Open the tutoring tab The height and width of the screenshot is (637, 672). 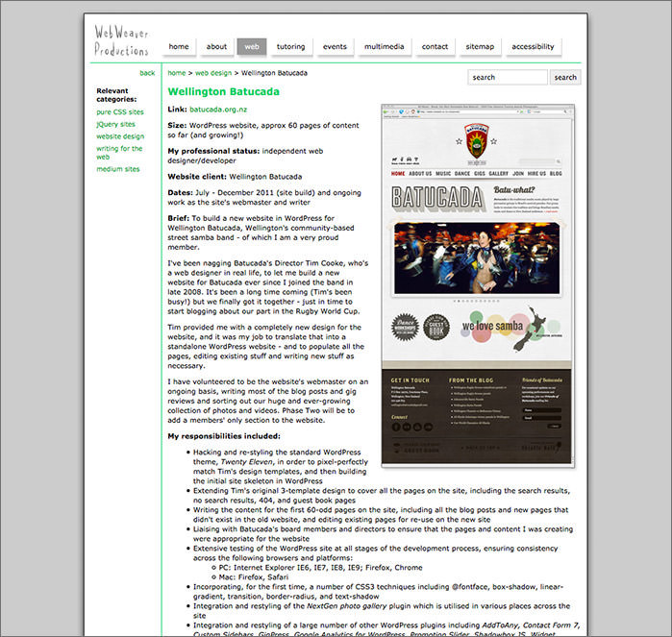291,47
